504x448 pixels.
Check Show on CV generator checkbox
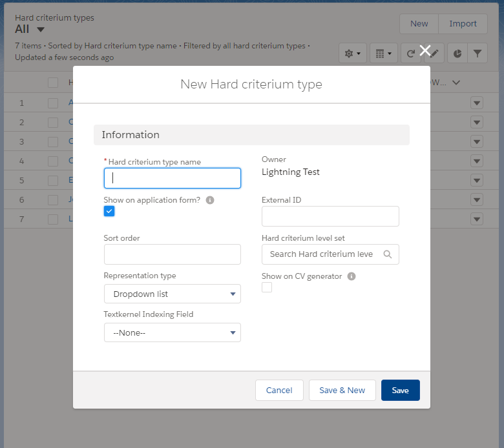267,287
